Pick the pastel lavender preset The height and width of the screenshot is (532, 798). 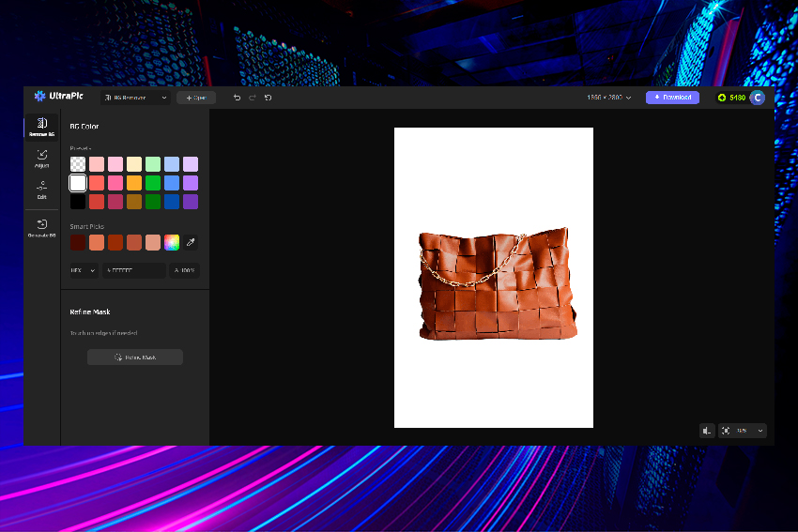(191, 164)
